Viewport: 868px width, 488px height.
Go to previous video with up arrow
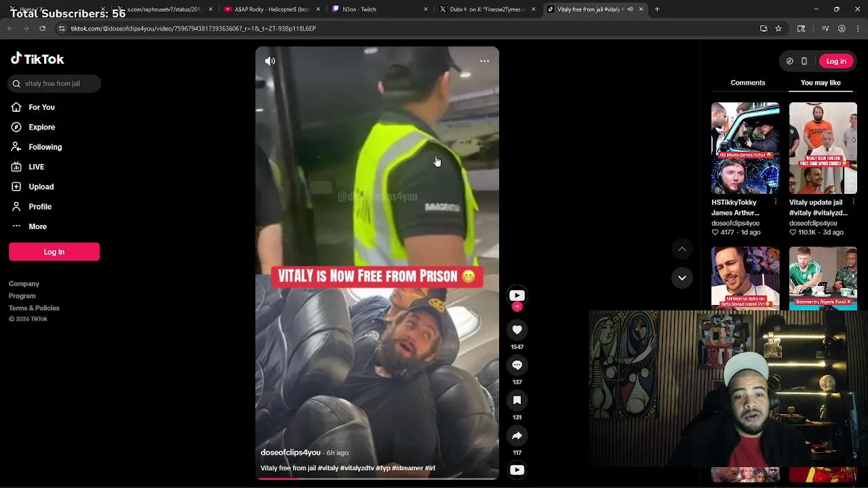click(x=682, y=249)
